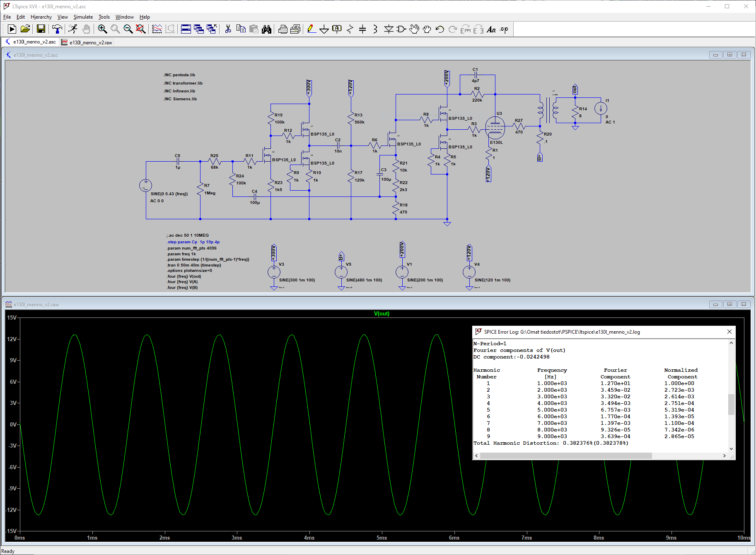Screen dimensions: 756x555
Task: Click the Zoom Full Extents icon
Action: 141,29
